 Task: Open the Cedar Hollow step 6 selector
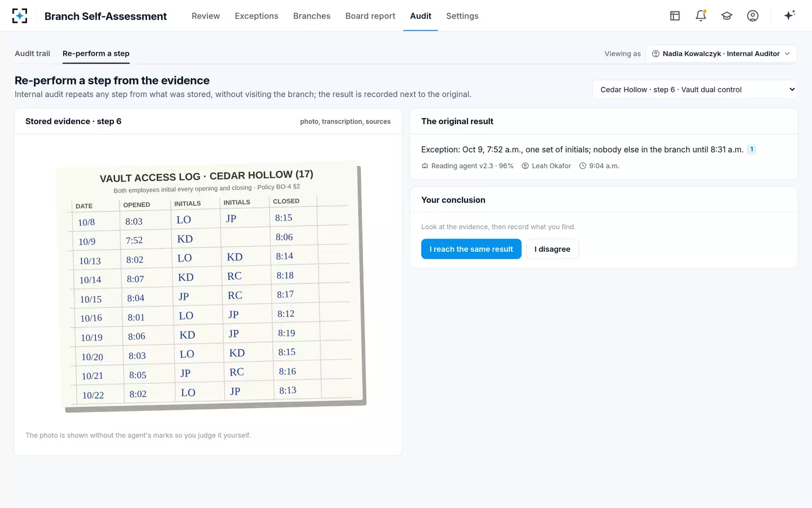(x=695, y=89)
